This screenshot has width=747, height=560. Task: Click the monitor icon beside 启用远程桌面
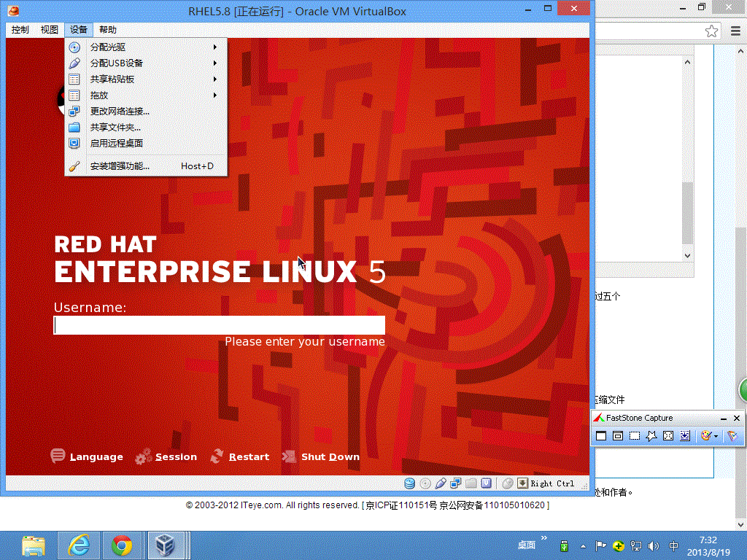click(74, 143)
